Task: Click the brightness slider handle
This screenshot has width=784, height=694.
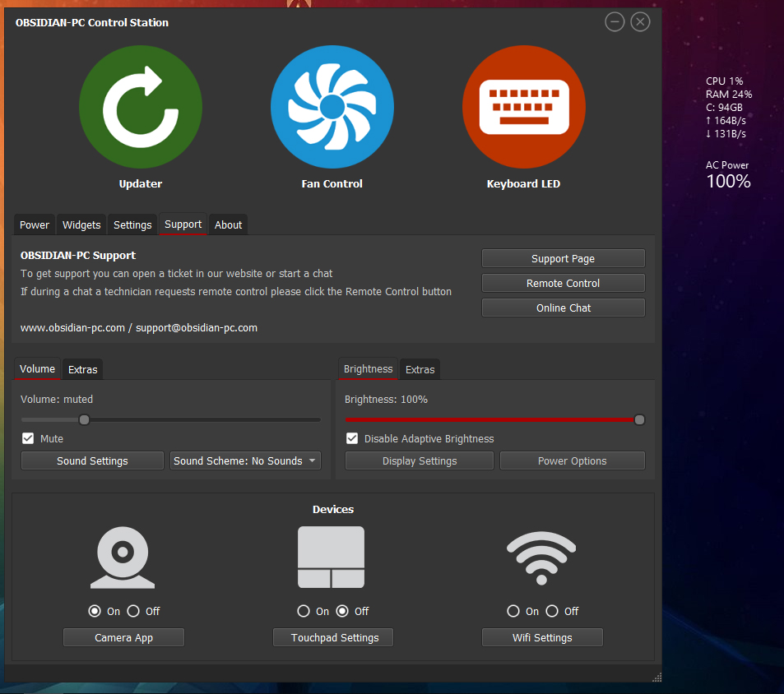Action: tap(639, 419)
